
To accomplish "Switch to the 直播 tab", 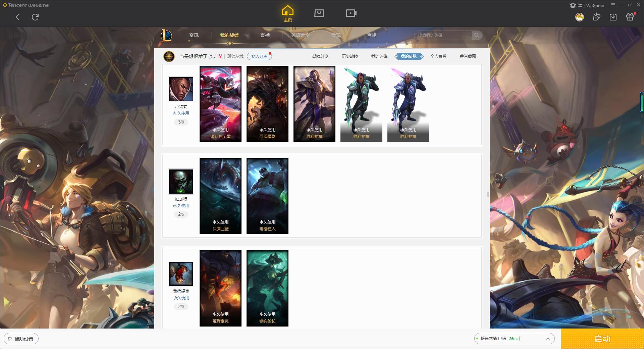I will (x=265, y=35).
